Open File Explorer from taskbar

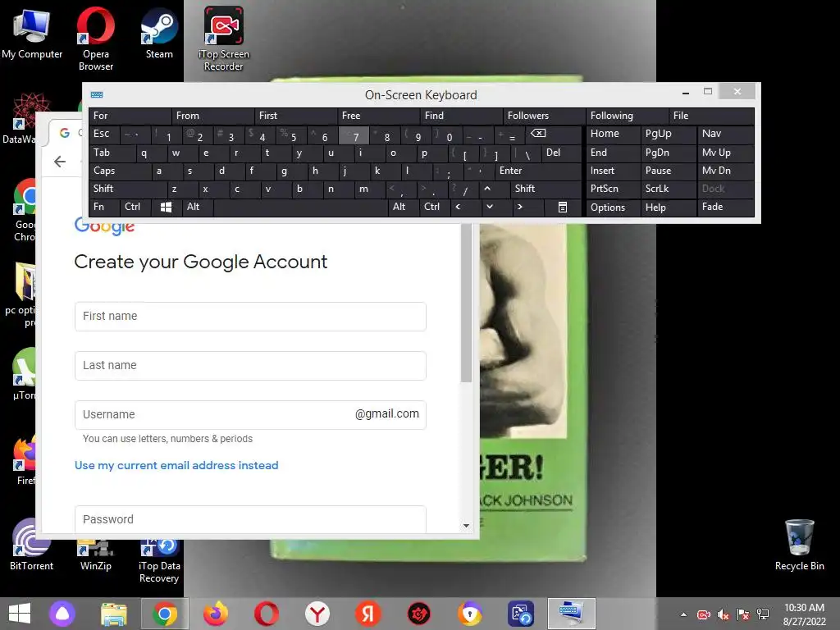click(x=114, y=614)
